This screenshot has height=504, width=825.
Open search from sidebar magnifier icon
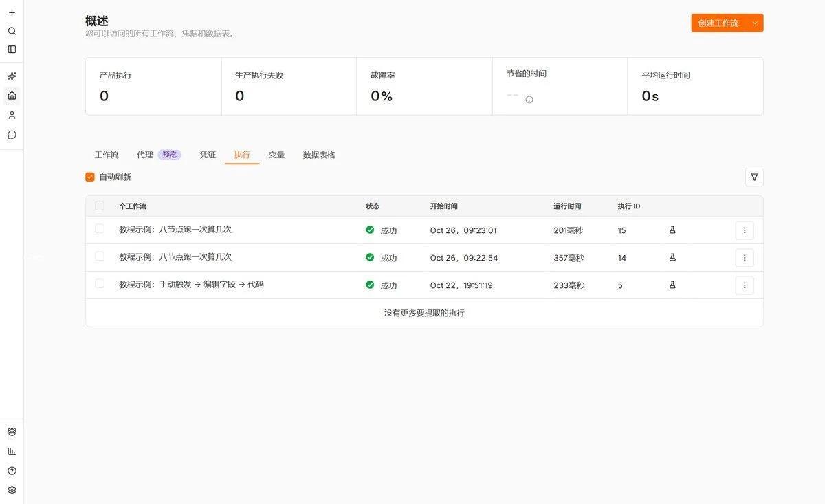point(12,31)
